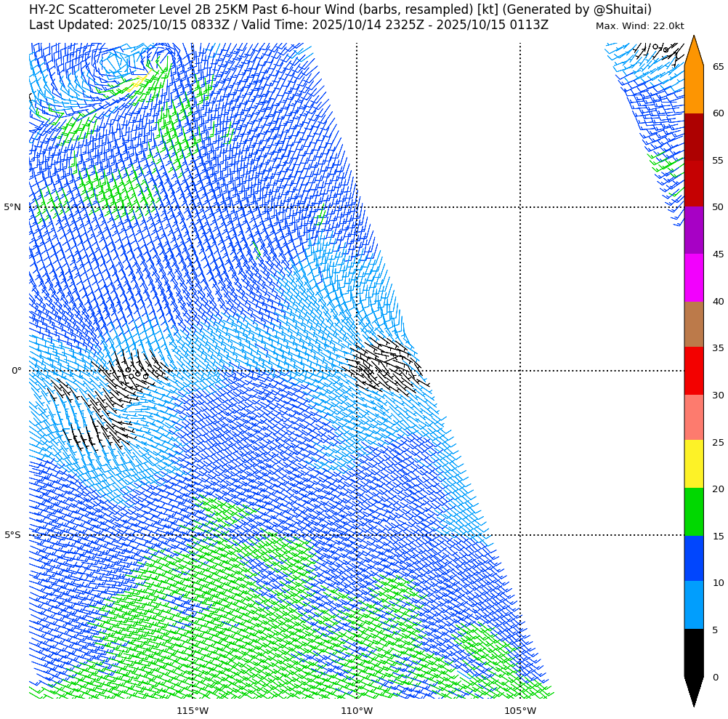This screenshot has width=728, height=719.
Task: Click the 0° equator axis label
Action: click(x=16, y=371)
